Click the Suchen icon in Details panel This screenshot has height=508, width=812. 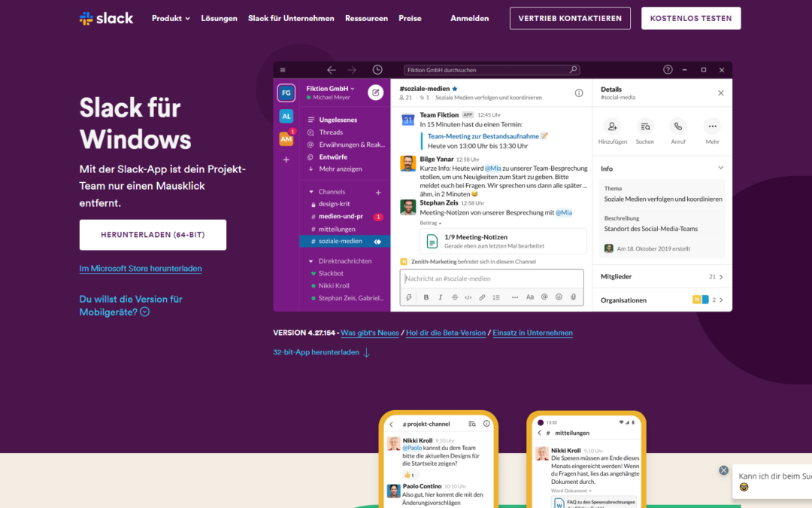click(645, 126)
